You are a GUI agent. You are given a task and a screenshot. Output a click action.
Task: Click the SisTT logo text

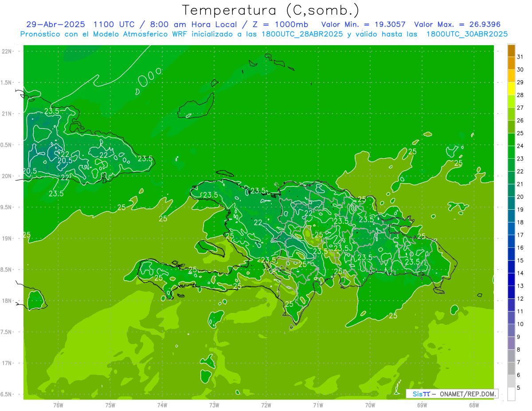[421, 394]
